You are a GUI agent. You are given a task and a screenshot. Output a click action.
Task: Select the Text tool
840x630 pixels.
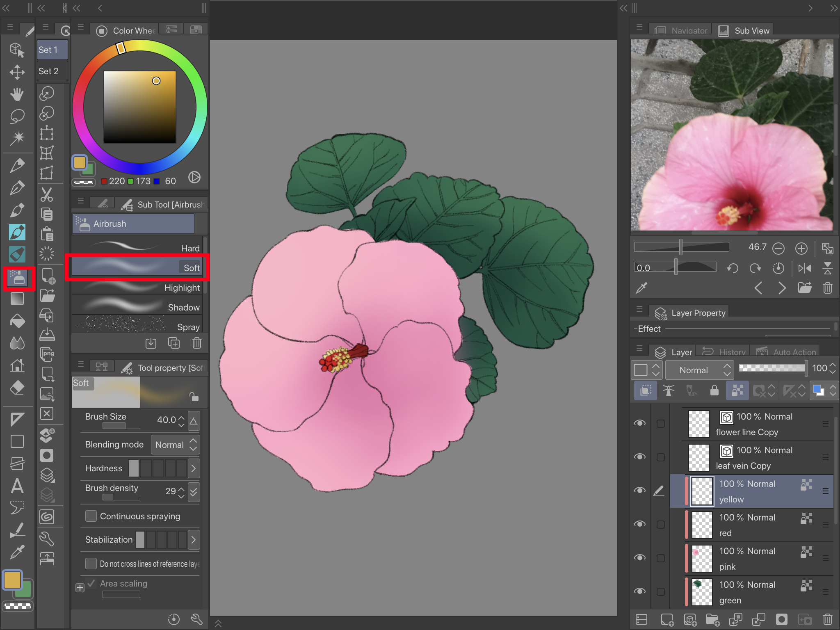tap(17, 486)
